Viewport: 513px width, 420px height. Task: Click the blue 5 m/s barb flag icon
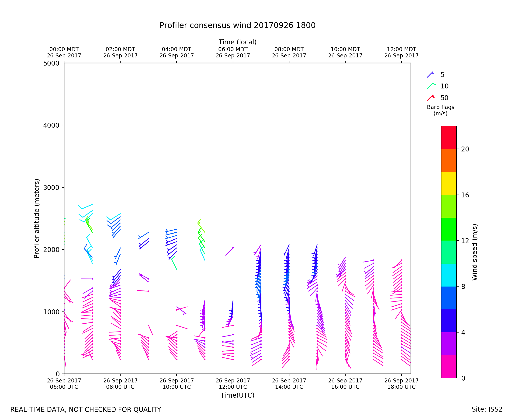click(x=430, y=75)
